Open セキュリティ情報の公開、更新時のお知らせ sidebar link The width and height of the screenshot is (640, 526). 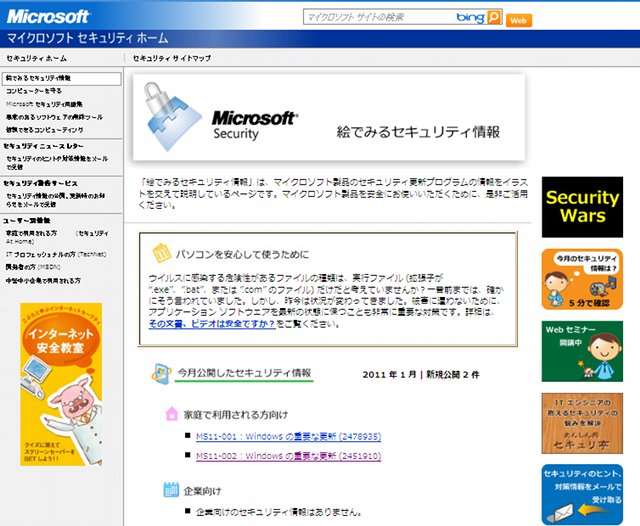pyautogui.click(x=56, y=200)
